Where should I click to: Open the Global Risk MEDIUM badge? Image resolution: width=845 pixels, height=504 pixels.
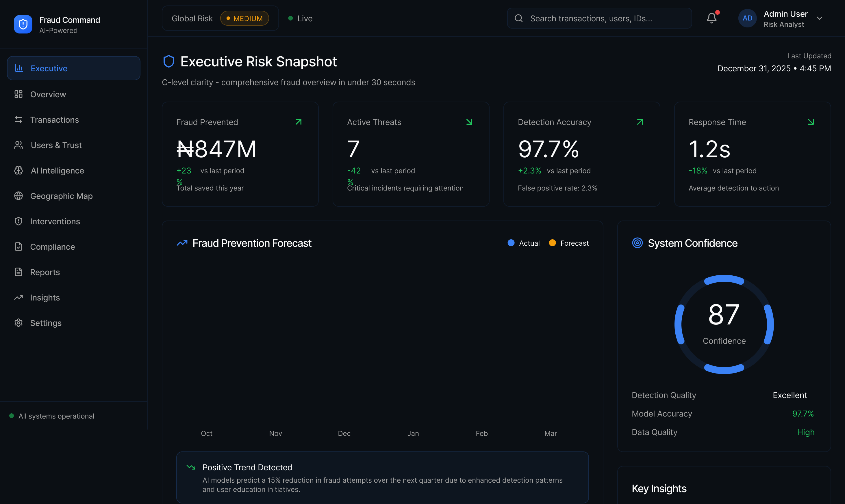[244, 18]
